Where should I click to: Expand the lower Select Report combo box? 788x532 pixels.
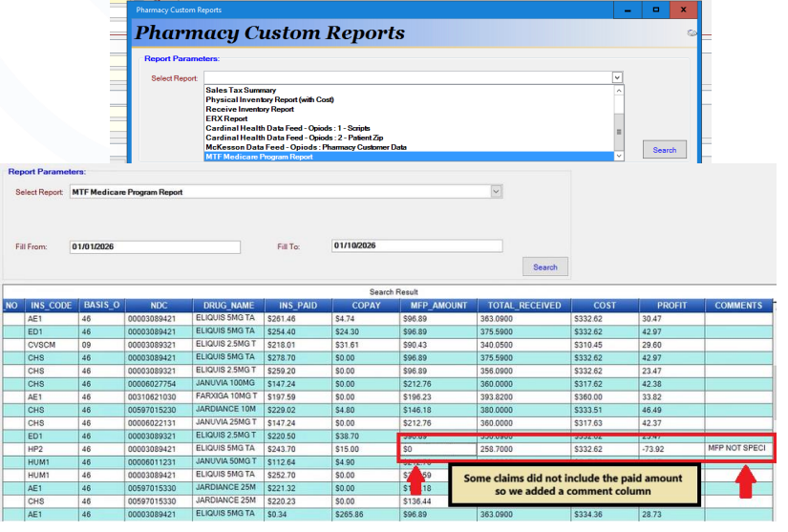495,192
